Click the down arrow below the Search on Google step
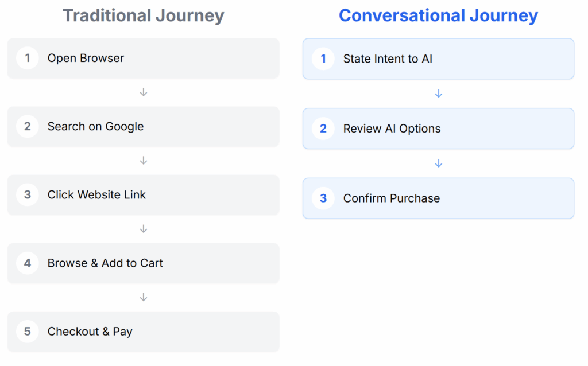Image resolution: width=588 pixels, height=366 pixels. click(x=144, y=160)
